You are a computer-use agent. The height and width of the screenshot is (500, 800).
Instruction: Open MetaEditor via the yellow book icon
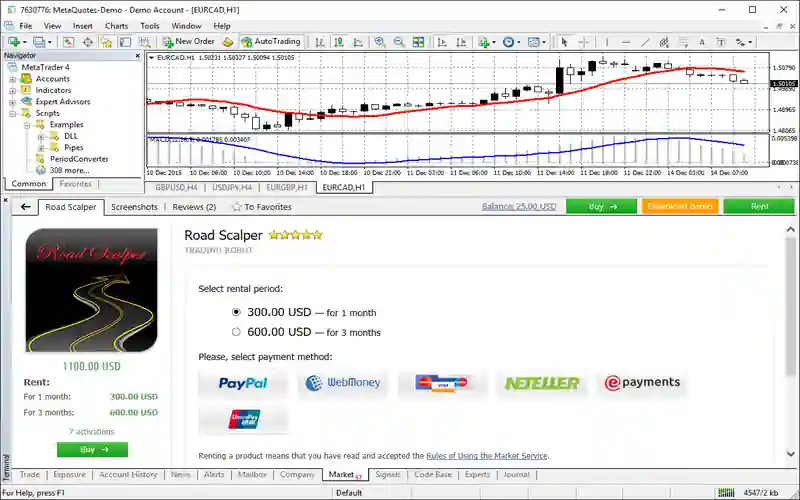[x=228, y=42]
